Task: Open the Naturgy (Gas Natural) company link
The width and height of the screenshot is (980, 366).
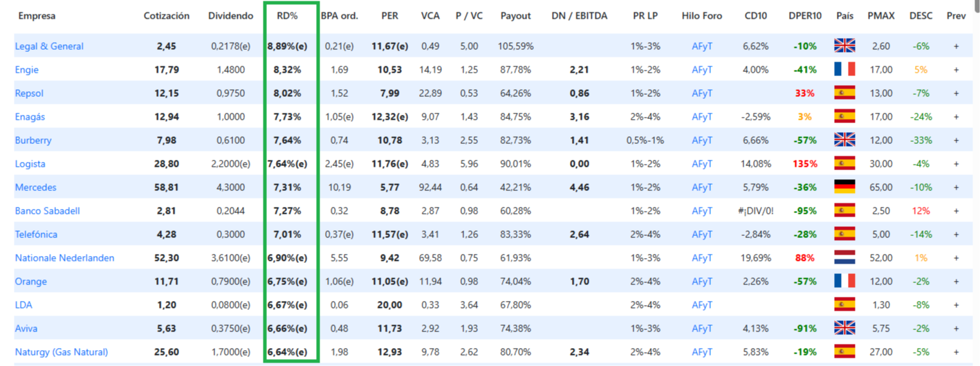Action: [62, 352]
